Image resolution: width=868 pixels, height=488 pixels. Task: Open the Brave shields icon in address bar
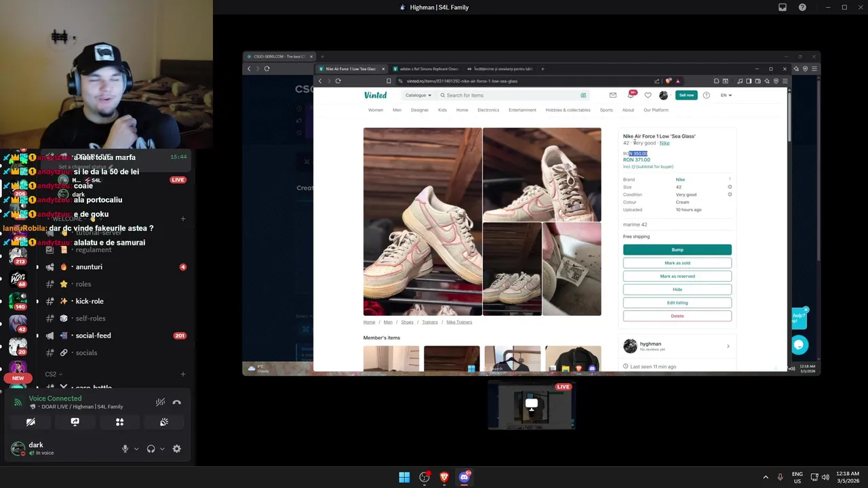[668, 81]
